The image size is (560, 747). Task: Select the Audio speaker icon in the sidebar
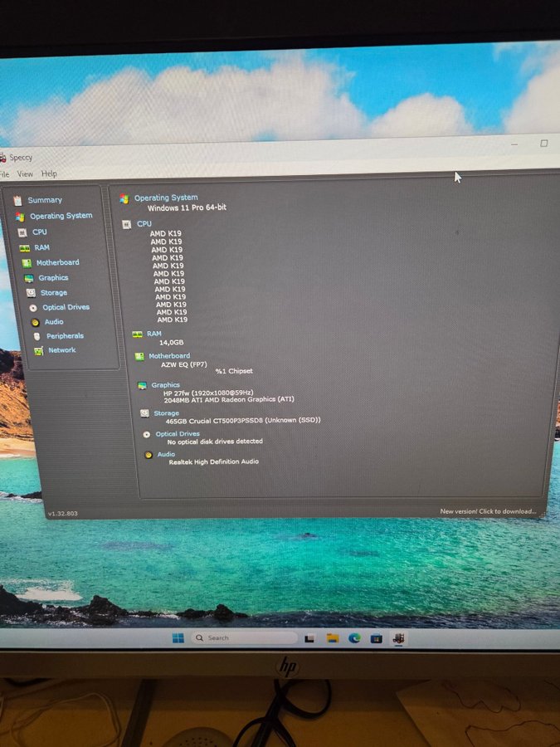(35, 322)
